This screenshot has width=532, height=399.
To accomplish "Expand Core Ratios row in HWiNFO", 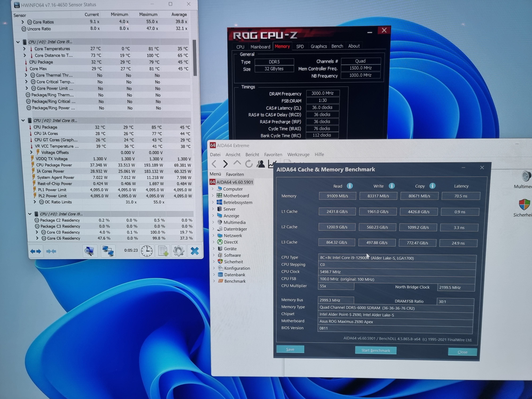I will 23,22.
